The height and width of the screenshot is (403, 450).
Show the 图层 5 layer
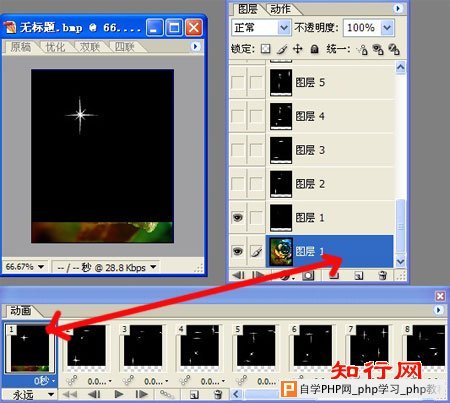pos(237,82)
